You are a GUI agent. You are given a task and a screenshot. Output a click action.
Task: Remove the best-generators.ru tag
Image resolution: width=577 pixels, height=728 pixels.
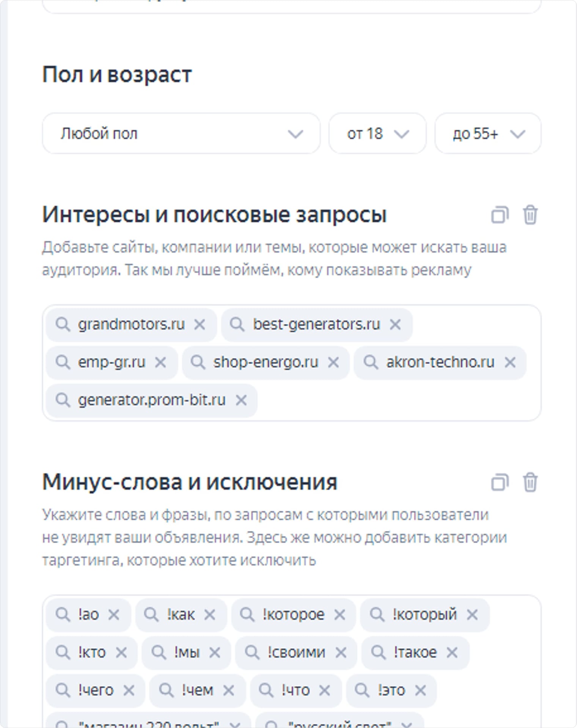click(x=395, y=325)
